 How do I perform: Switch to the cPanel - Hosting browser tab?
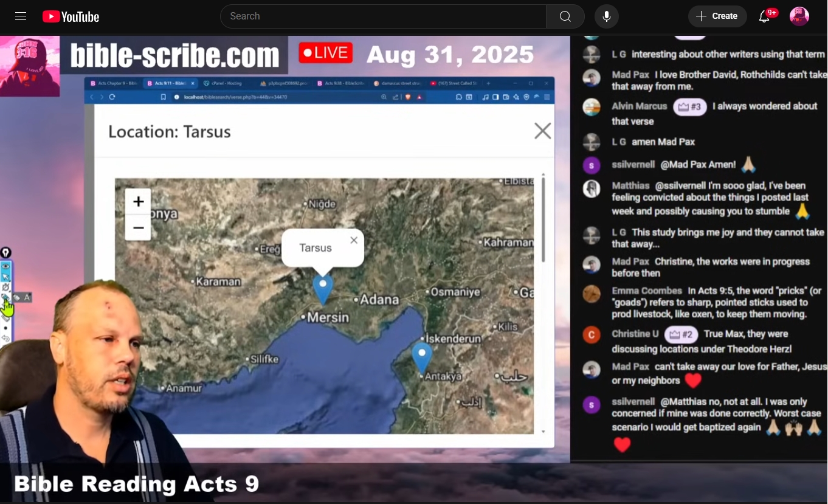click(223, 83)
